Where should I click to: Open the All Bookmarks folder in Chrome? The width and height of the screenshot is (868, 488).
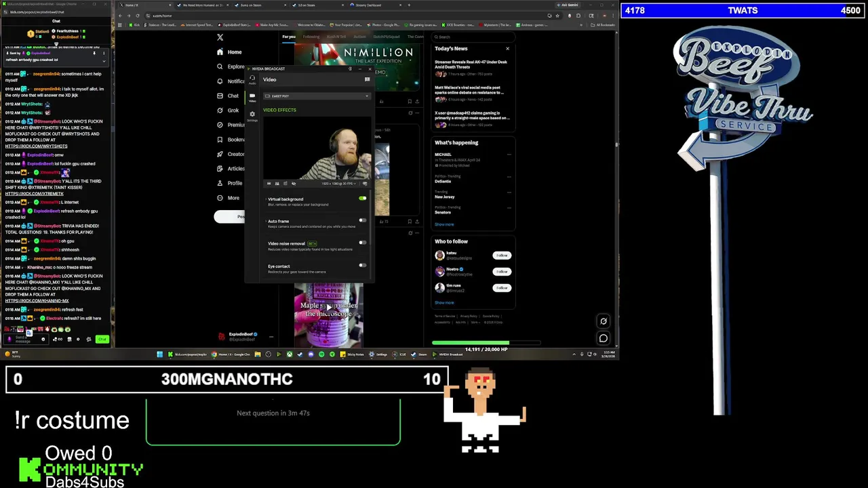coord(601,25)
